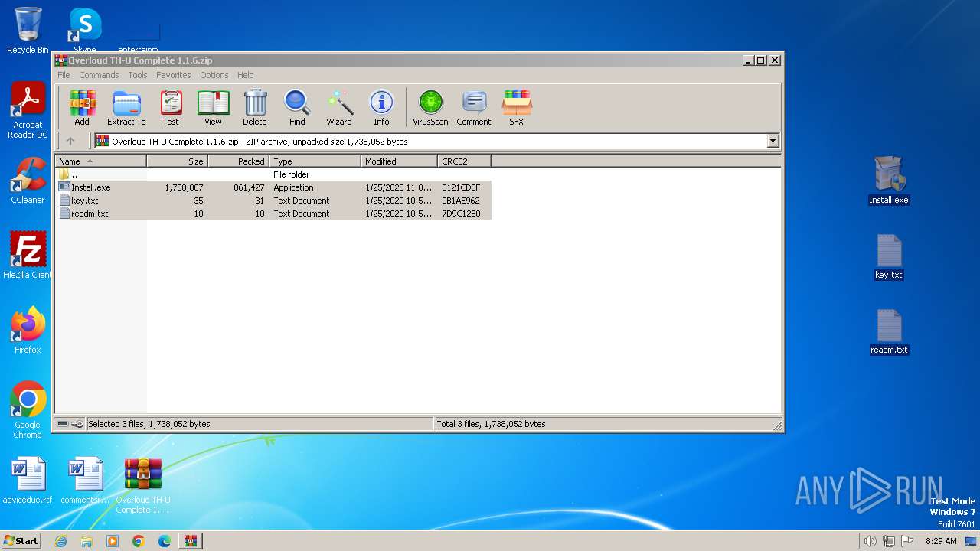Screen dimensions: 980x551
Task: Click the disk icon in the status bar
Action: coord(63,424)
